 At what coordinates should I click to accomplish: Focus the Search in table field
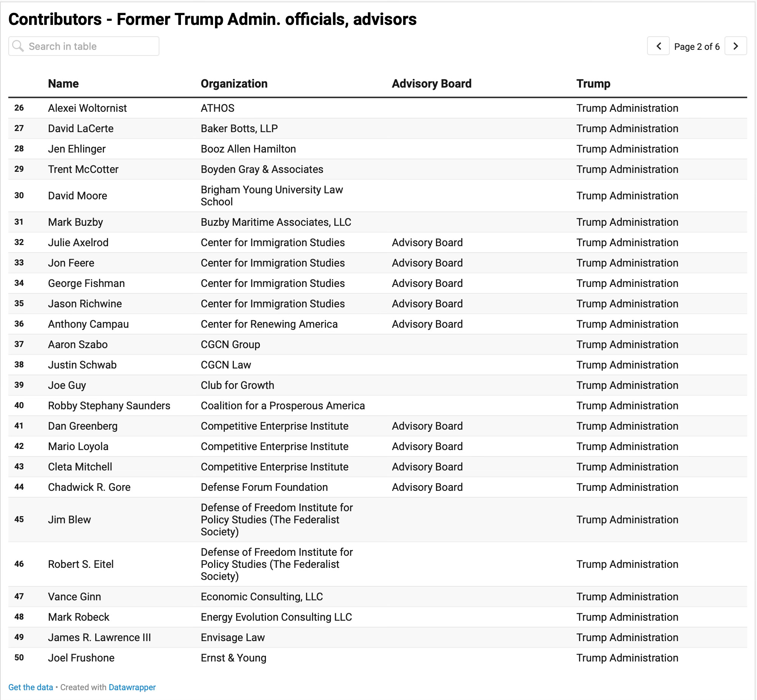coord(84,46)
